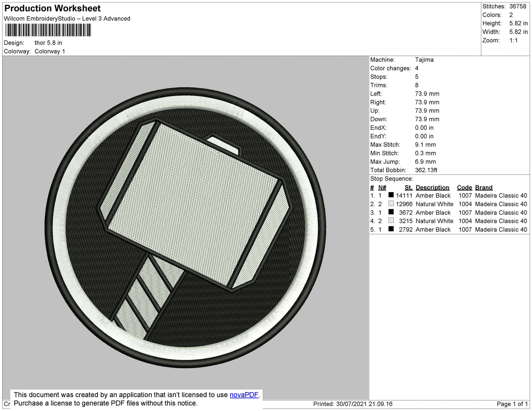Click the 'Brand' column header
Image resolution: width=532 pixels, height=411 pixels.
(x=484, y=188)
